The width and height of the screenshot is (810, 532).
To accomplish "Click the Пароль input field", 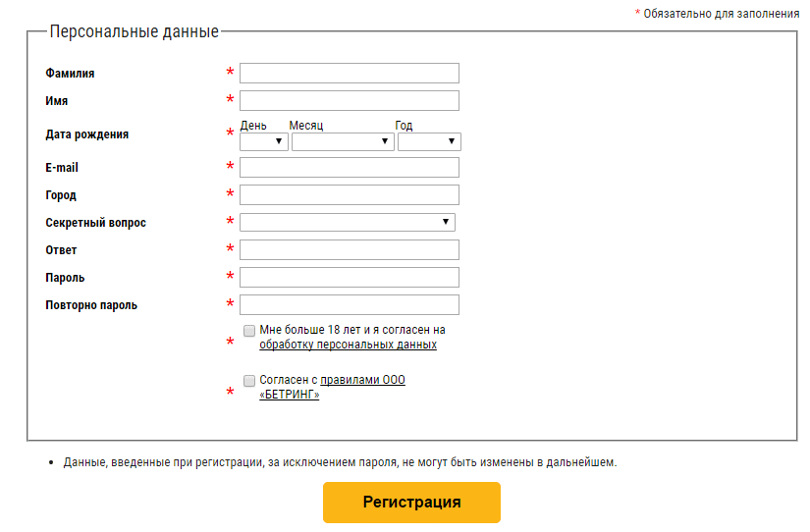I will (349, 277).
